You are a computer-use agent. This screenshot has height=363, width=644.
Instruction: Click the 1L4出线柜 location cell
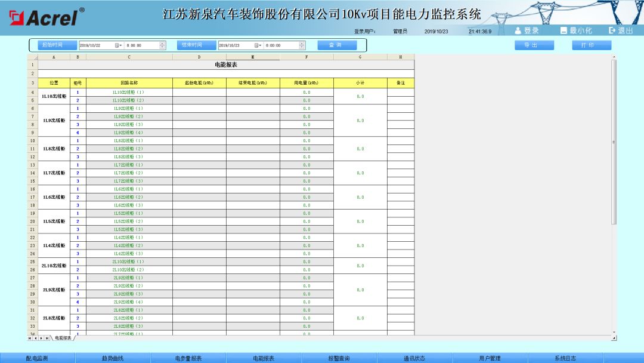(x=54, y=245)
